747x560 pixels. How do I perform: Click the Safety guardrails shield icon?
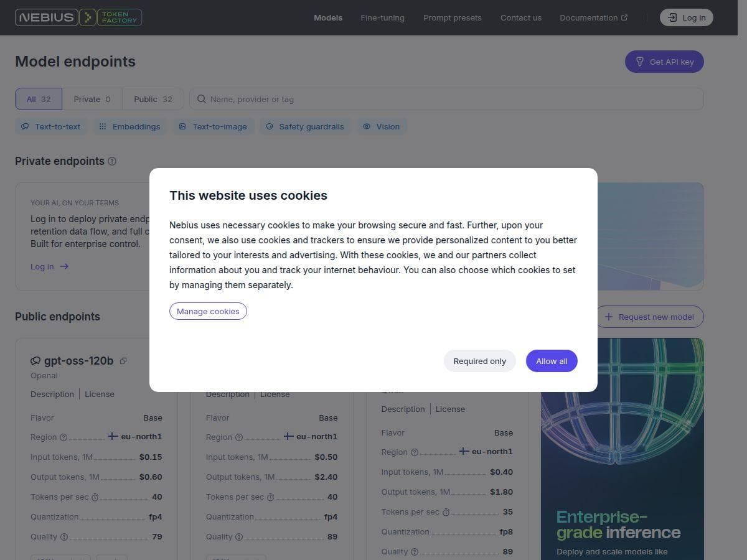270,126
